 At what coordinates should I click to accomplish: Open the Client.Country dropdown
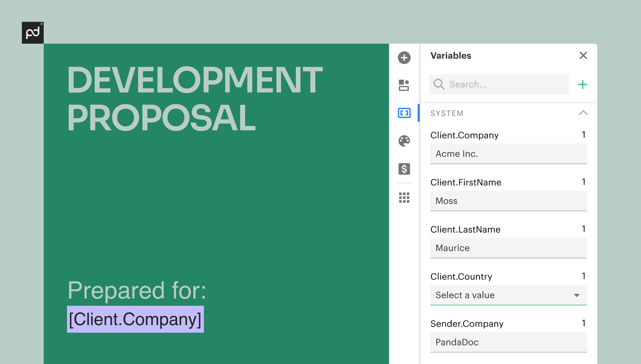[x=503, y=295]
